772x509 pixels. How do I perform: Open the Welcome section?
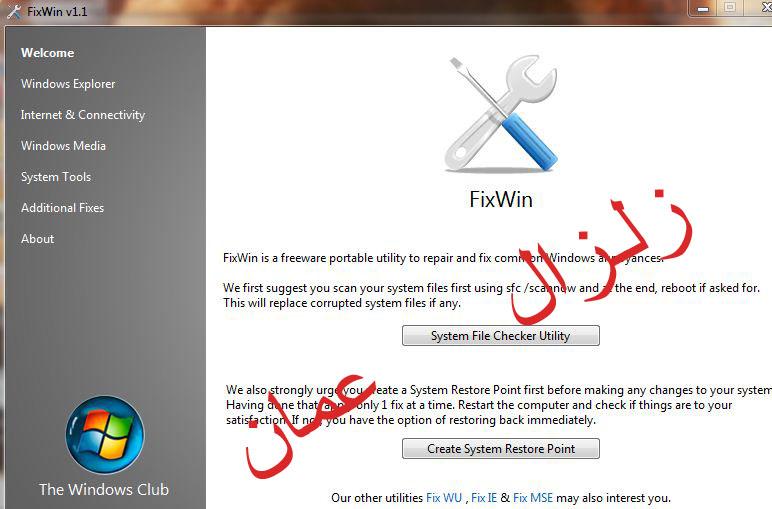pos(47,53)
